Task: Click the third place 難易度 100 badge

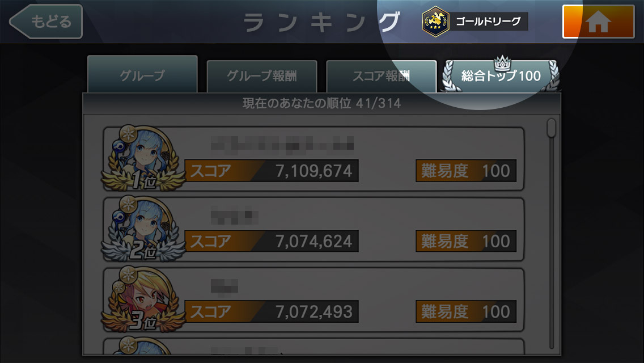Action: pyautogui.click(x=466, y=311)
